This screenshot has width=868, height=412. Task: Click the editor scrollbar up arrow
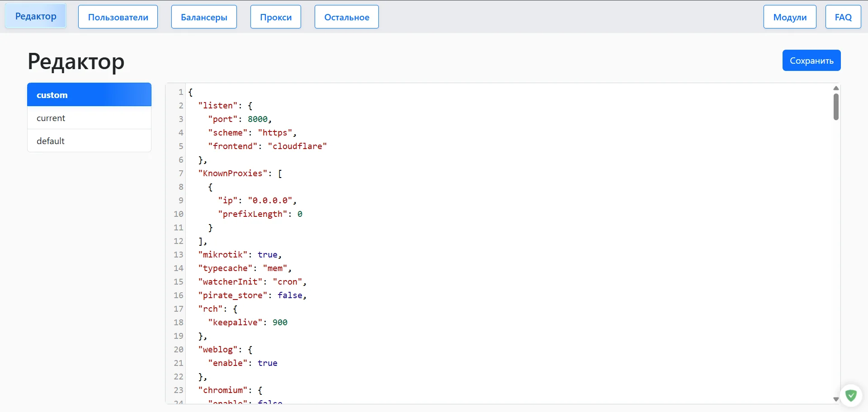(x=836, y=88)
